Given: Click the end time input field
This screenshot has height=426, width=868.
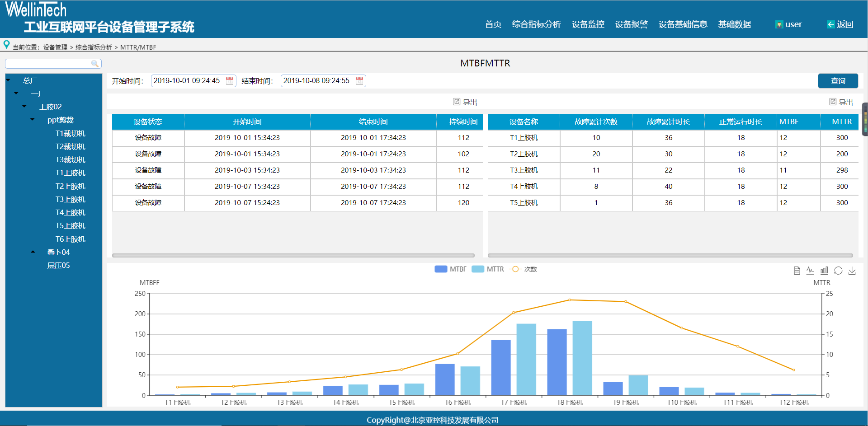Looking at the screenshot, I should [323, 81].
